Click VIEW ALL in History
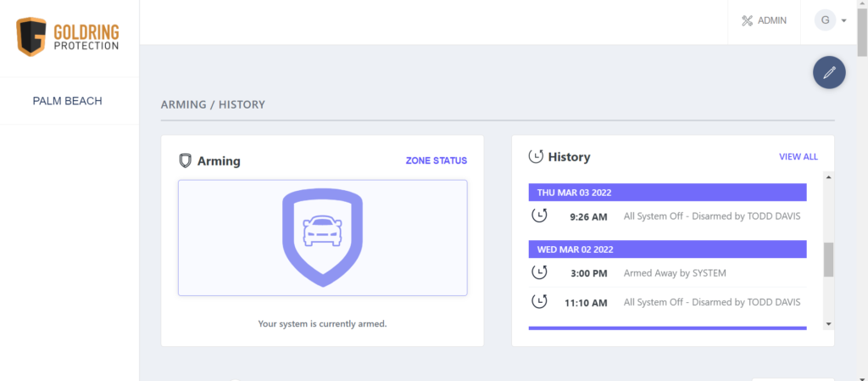This screenshot has width=868, height=381. [x=798, y=157]
